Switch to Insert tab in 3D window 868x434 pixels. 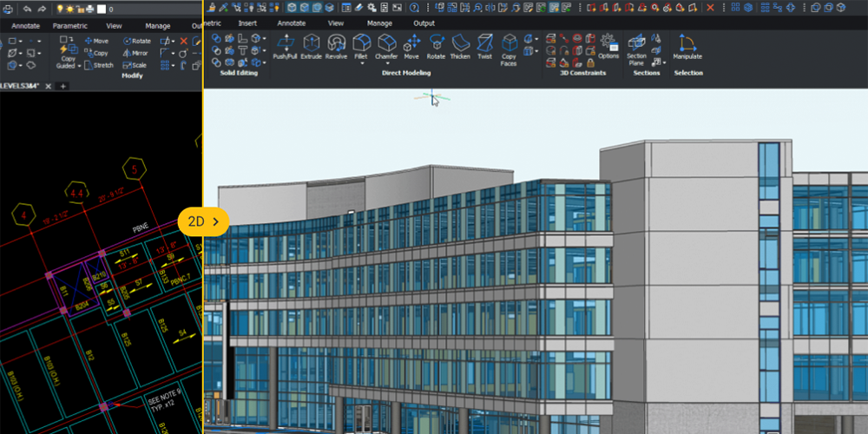pyautogui.click(x=247, y=23)
